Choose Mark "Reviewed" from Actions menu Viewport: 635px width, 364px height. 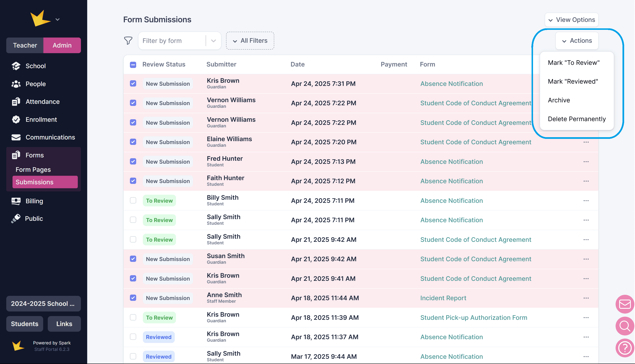(x=573, y=82)
